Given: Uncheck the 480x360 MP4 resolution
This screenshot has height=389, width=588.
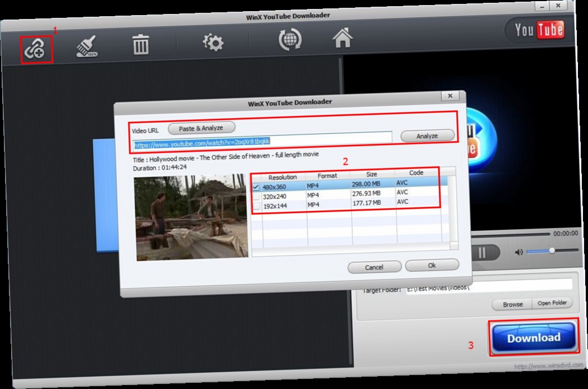Looking at the screenshot, I should tap(256, 185).
